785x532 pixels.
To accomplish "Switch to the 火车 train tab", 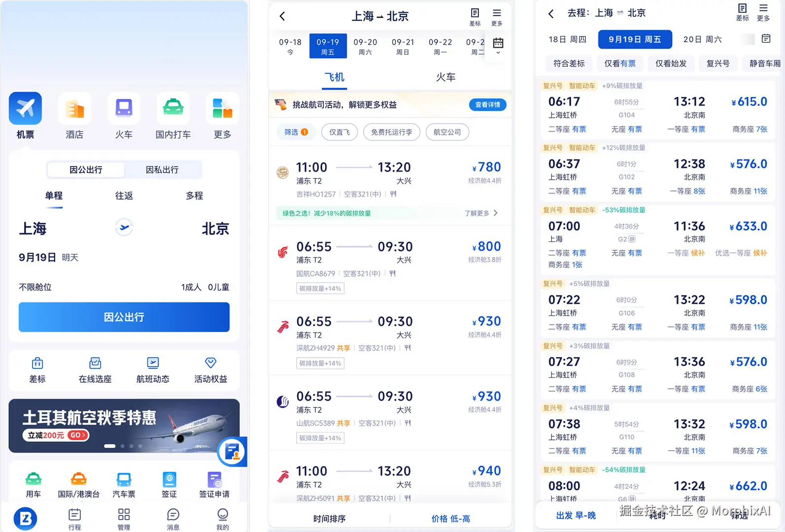I will [x=445, y=77].
